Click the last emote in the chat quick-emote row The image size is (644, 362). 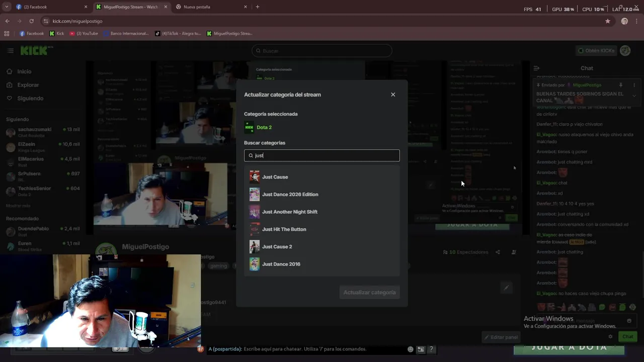[x=632, y=307]
